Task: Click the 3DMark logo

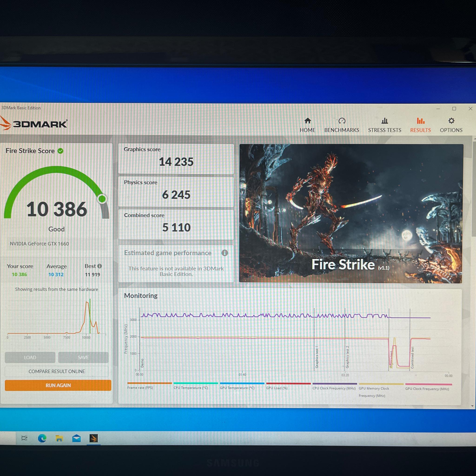Action: click(33, 123)
